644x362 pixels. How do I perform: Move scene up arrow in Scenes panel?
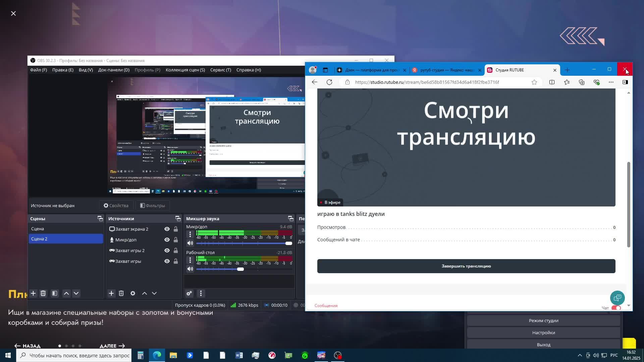pos(66,293)
